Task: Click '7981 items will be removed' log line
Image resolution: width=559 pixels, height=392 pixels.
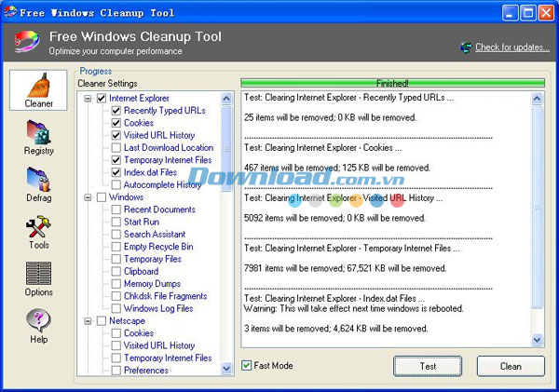Action: point(345,268)
